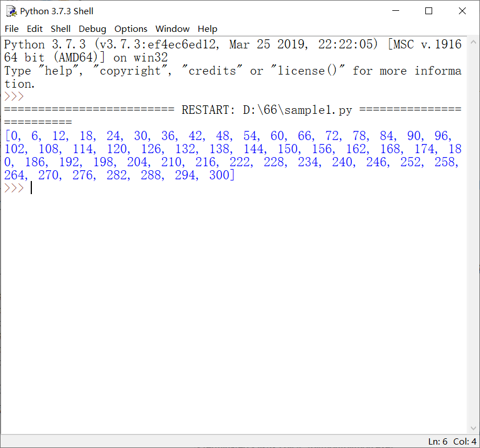Open the Window menu
Screen dimensions: 480x448
pyautogui.click(x=173, y=29)
